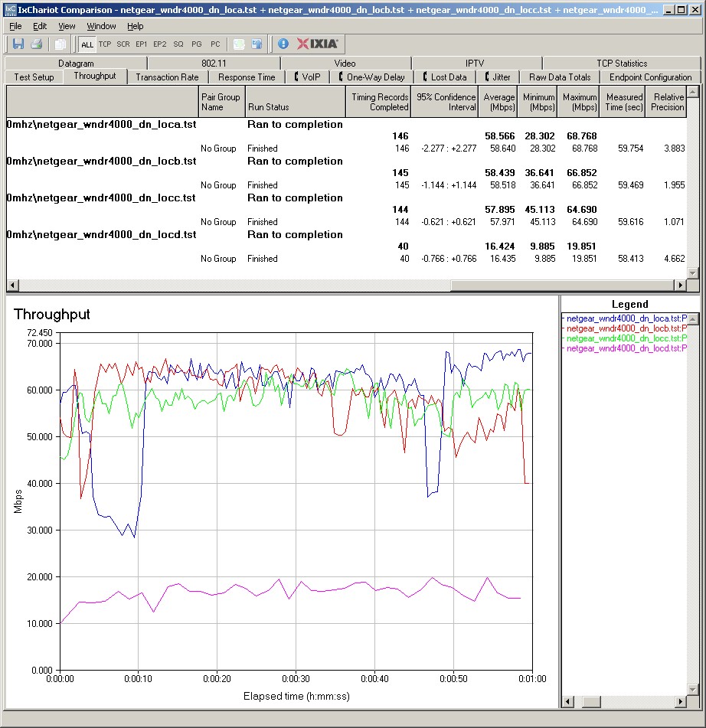Screen dimensions: 706x728
Task: Switch to the Raw Data Totals tab
Action: [x=560, y=77]
